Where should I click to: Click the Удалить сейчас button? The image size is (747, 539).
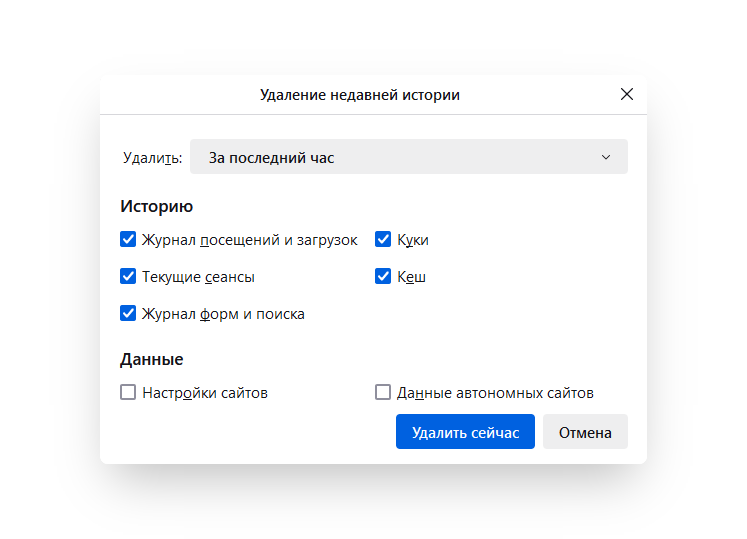[465, 432]
